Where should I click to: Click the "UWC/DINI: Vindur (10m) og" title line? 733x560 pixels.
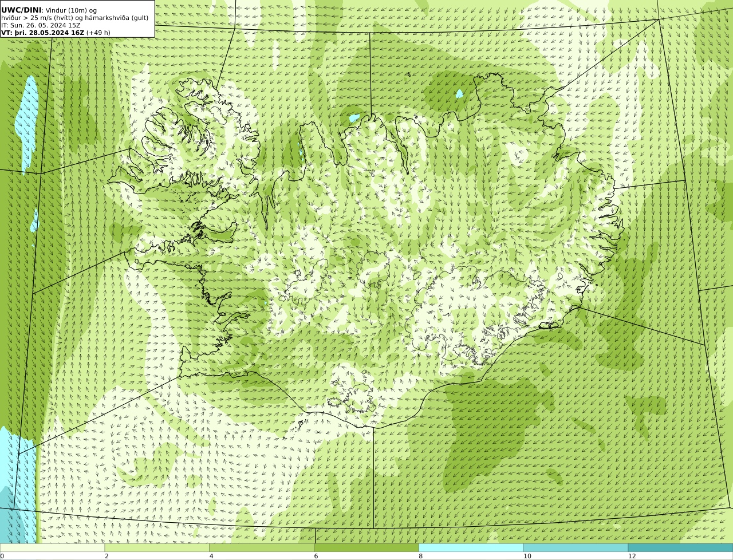[x=49, y=10]
